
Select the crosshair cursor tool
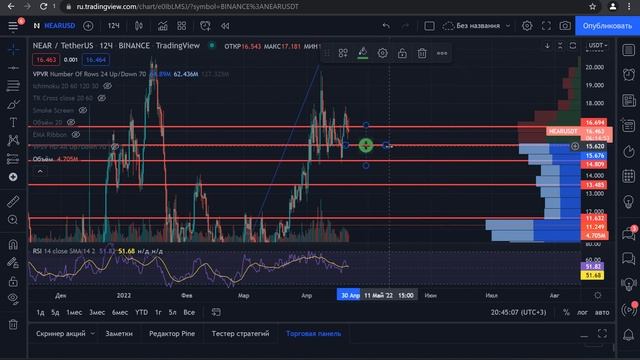(13, 49)
